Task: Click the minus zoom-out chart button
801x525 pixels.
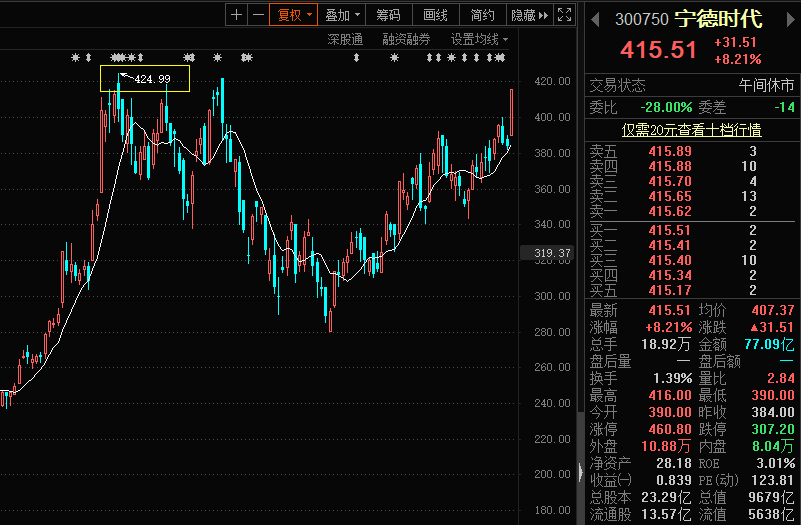Action: (x=258, y=15)
